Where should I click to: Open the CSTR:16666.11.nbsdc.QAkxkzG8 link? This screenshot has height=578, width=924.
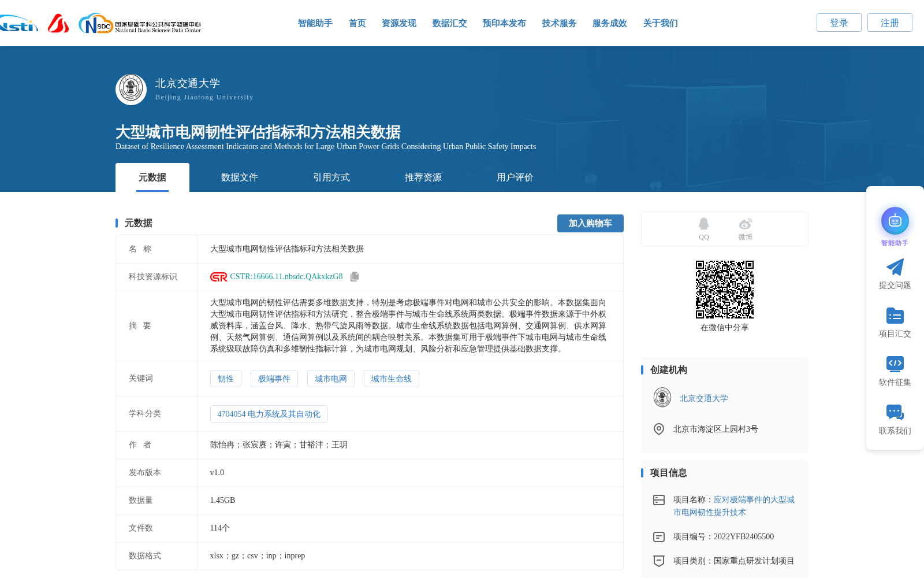[286, 277]
